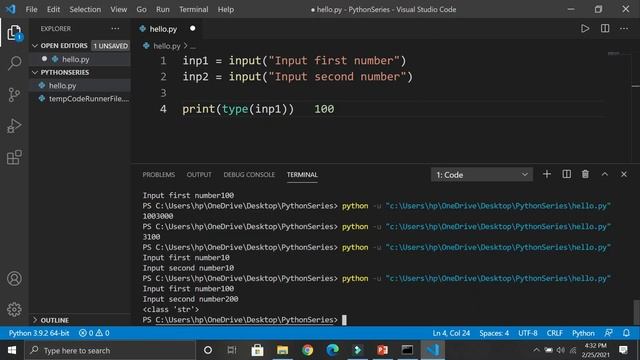Image resolution: width=640 pixels, height=360 pixels.
Task: Create a new terminal with plus icon
Action: pyautogui.click(x=547, y=174)
